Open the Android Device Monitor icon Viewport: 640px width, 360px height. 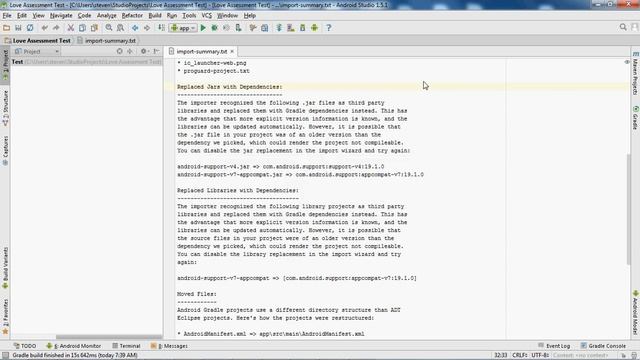tap(314, 28)
